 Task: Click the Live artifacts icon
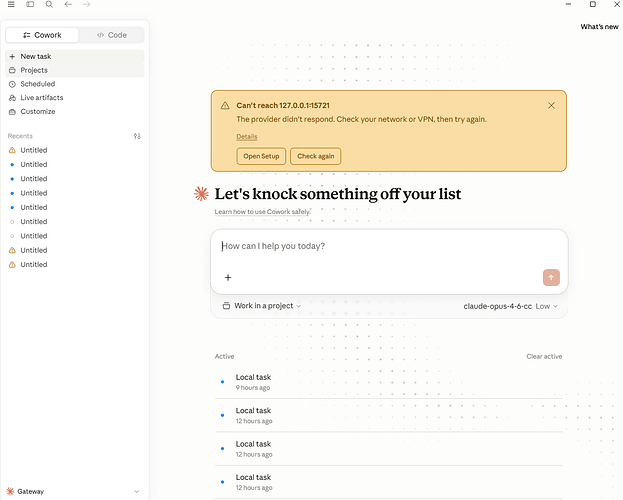pyautogui.click(x=12, y=98)
